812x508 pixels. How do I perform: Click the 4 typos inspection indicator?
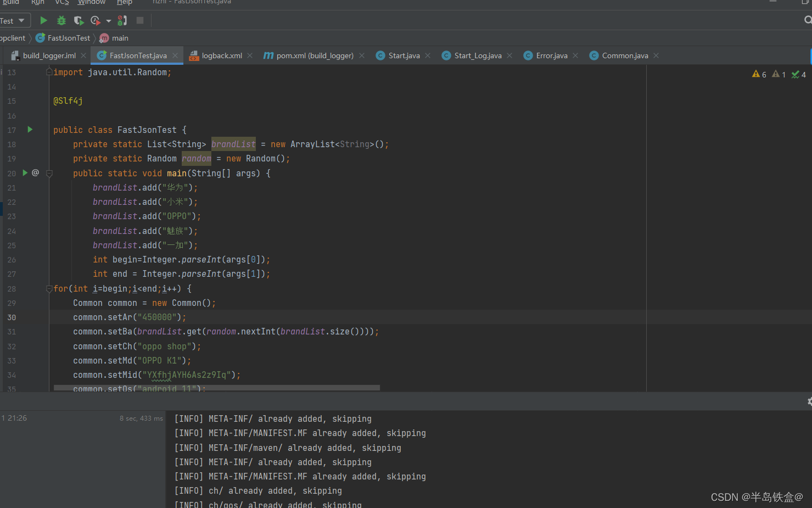[x=799, y=74]
